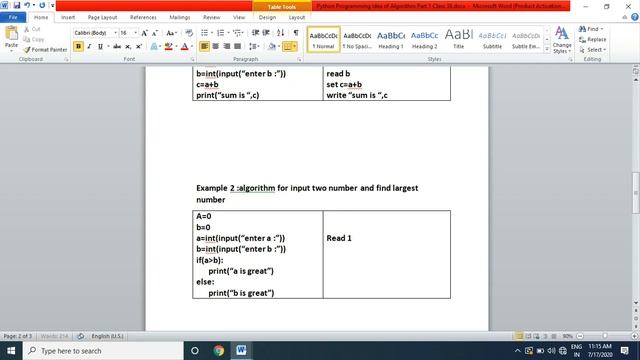Toggle Numbering list button
This screenshot has width=640, height=360.
point(220,33)
